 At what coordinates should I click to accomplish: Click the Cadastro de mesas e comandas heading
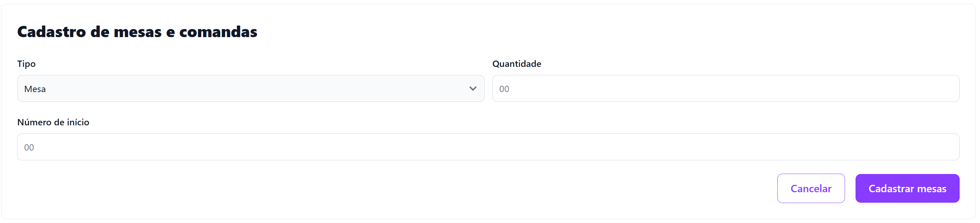tap(137, 32)
